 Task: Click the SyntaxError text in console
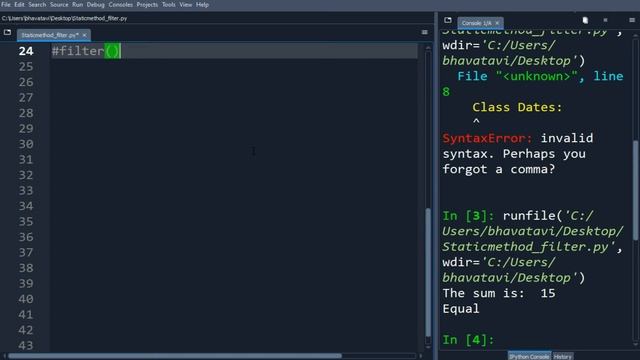click(x=487, y=138)
